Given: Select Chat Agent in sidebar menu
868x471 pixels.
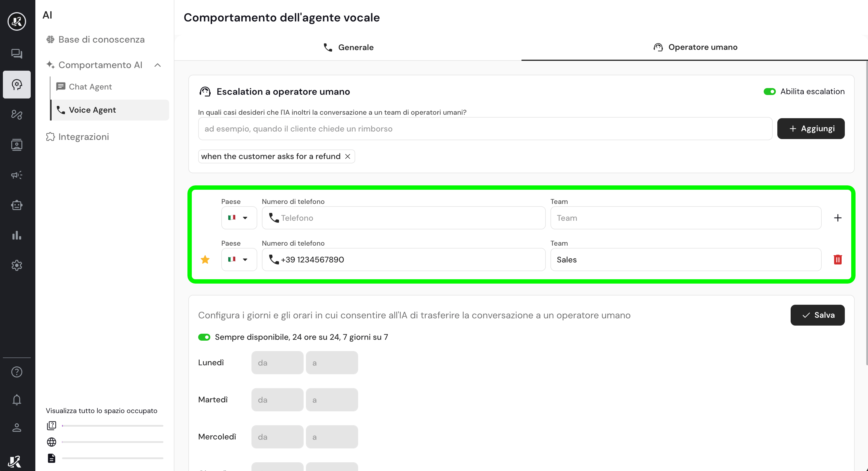Looking at the screenshot, I should 90,87.
